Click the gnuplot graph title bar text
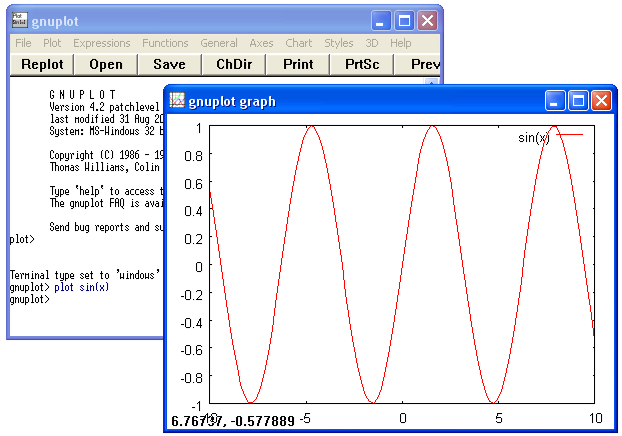 232,102
